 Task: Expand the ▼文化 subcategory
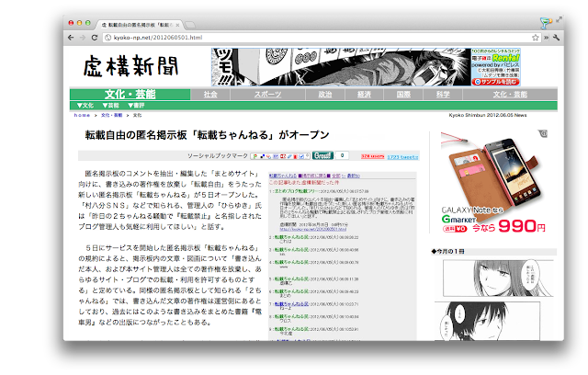(x=85, y=106)
